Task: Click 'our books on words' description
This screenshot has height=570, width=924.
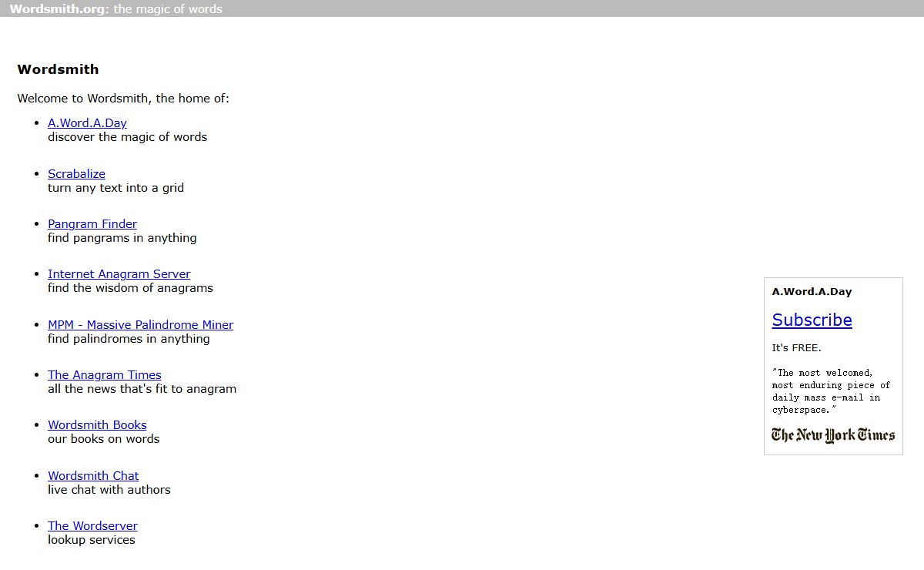Action: (103, 439)
